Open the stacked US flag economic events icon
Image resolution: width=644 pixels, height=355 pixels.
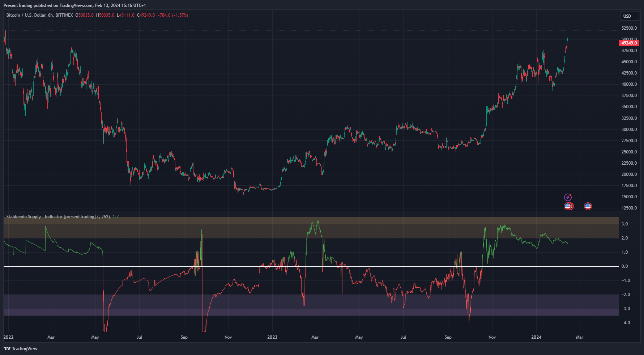568,206
